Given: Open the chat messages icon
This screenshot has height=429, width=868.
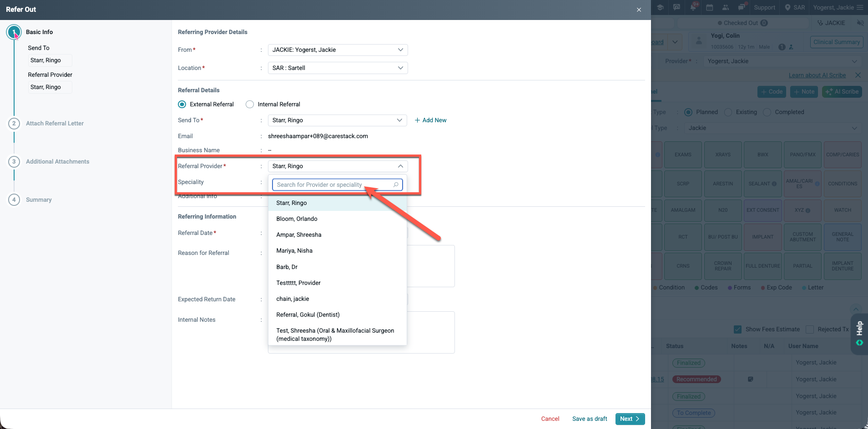Looking at the screenshot, I should (742, 7).
